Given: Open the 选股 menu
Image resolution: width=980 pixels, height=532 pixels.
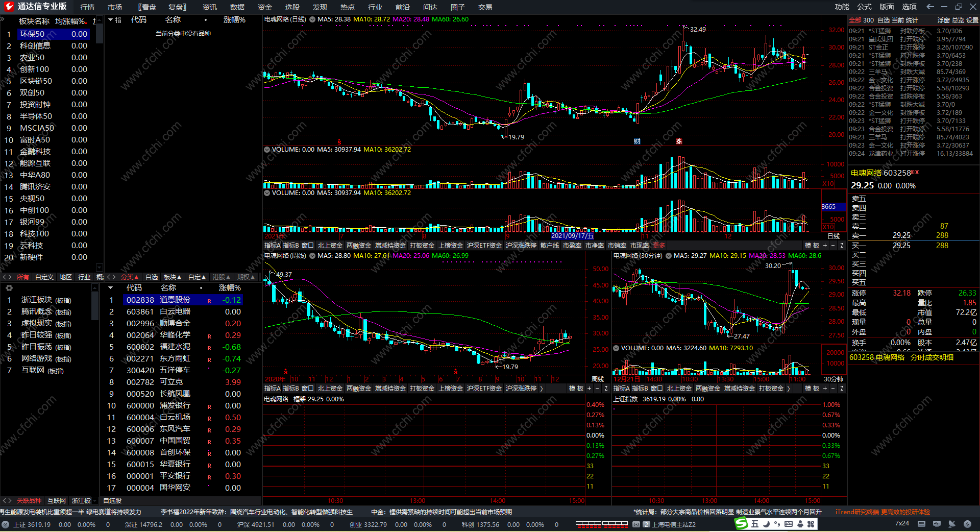Looking at the screenshot, I should [x=292, y=7].
